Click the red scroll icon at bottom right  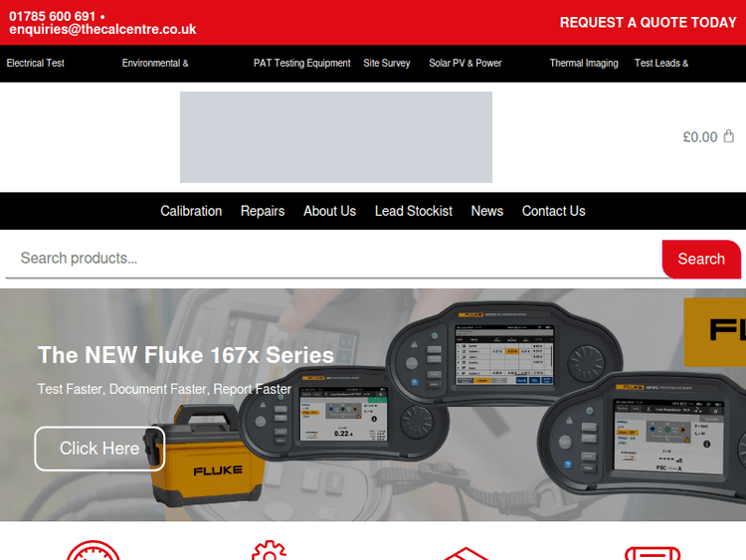[653, 552]
